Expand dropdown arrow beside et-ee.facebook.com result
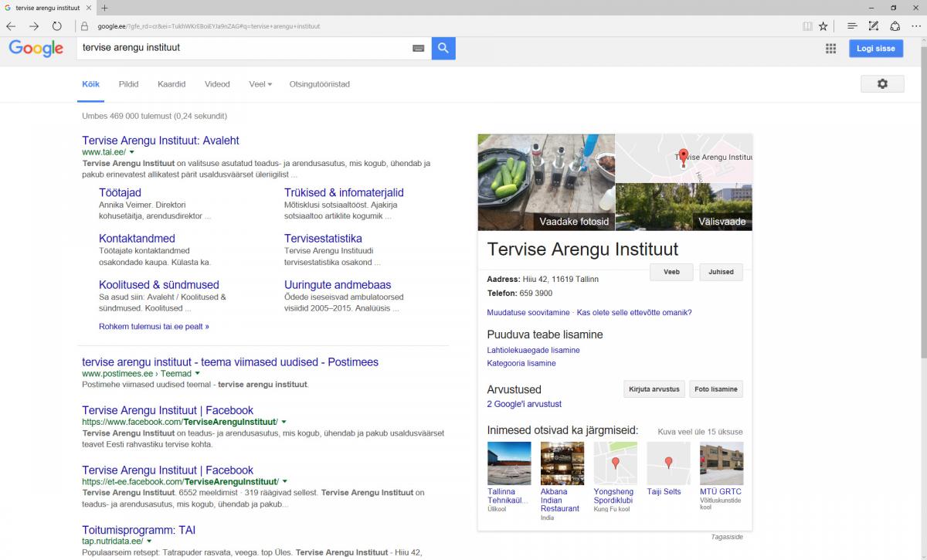Viewport: 927px width, 560px height. click(284, 482)
